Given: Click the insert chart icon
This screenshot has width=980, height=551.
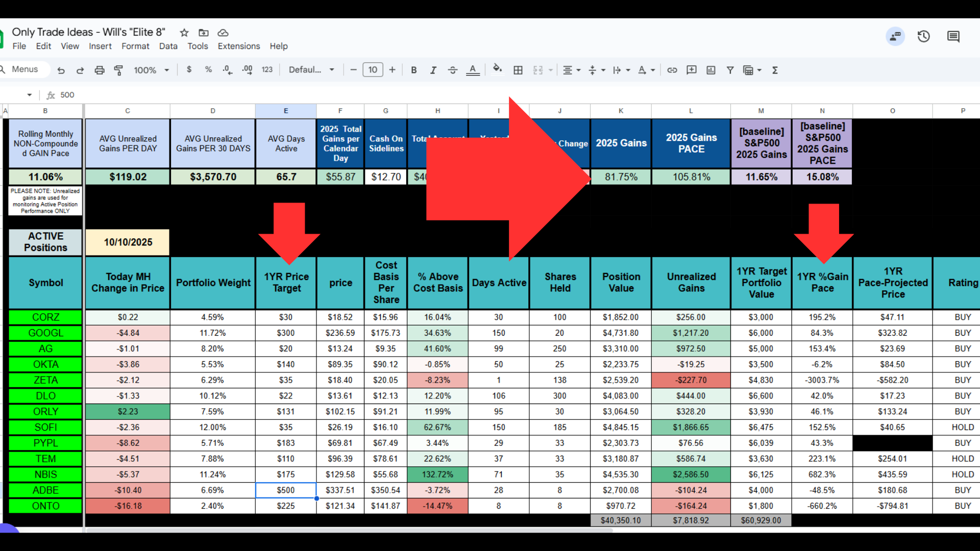Looking at the screenshot, I should (711, 70).
